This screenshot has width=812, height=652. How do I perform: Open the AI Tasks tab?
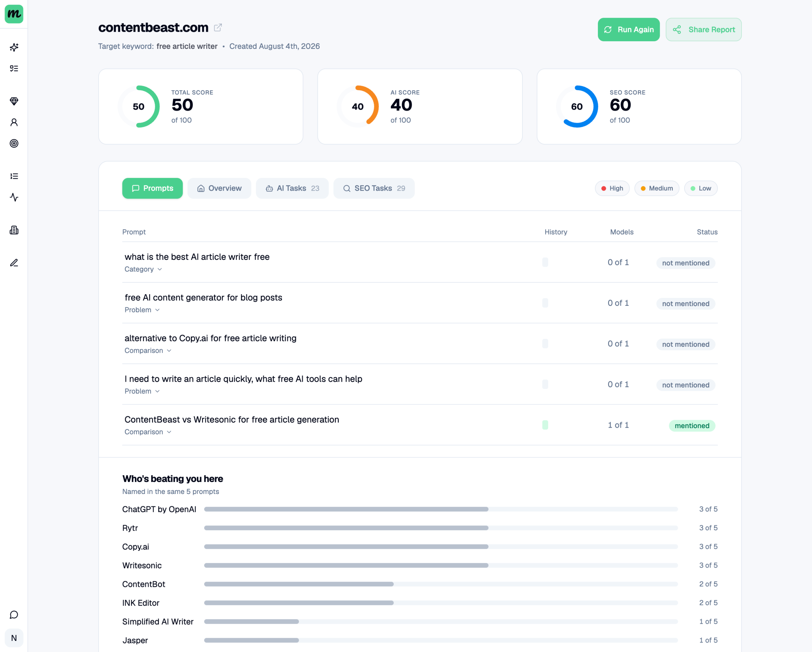(292, 188)
